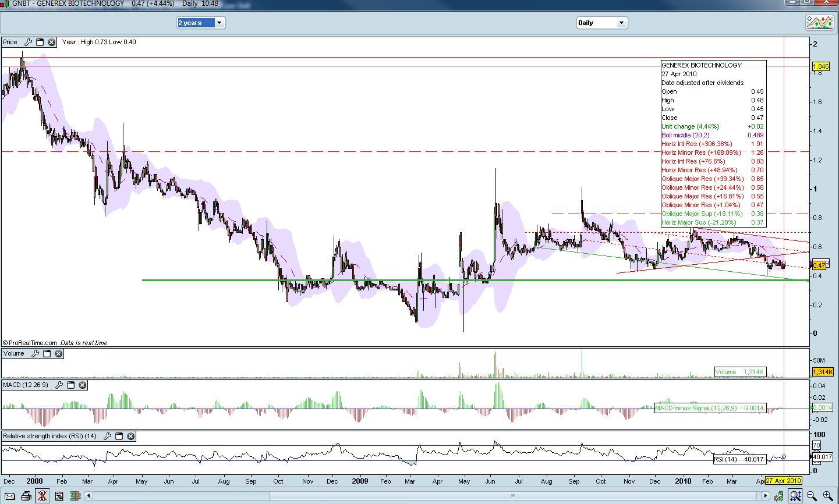Click the 1.846 price level tag

pos(820,67)
